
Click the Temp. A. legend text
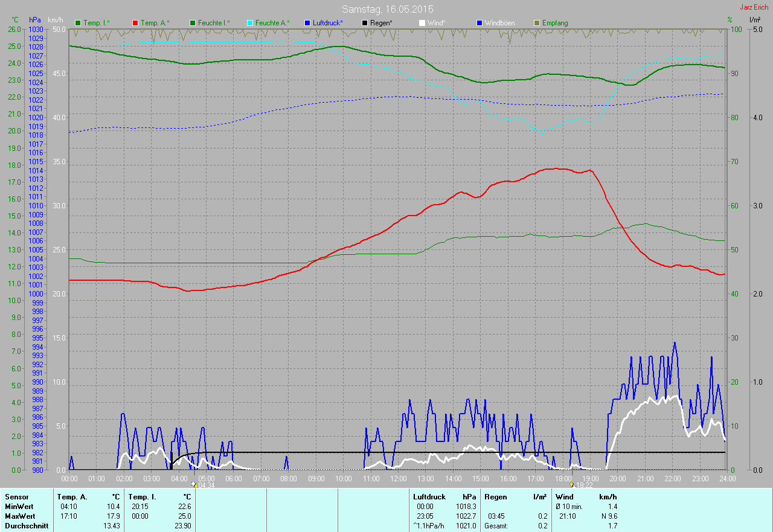(155, 23)
